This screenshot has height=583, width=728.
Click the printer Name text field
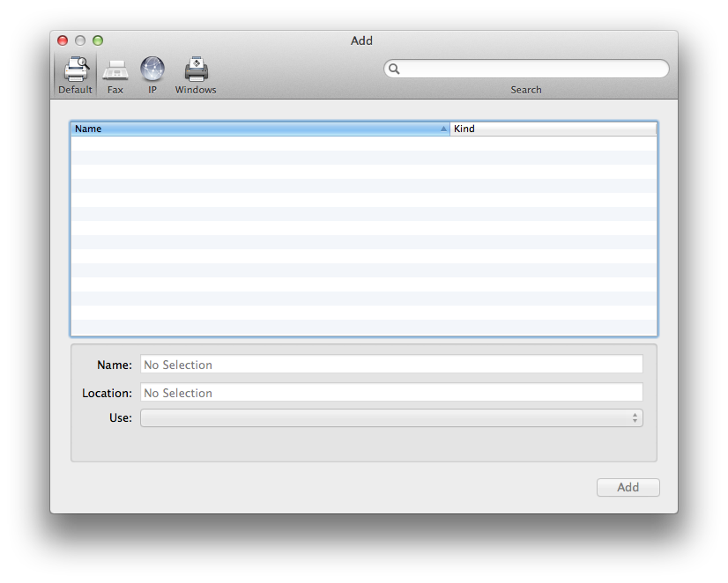[x=391, y=365]
